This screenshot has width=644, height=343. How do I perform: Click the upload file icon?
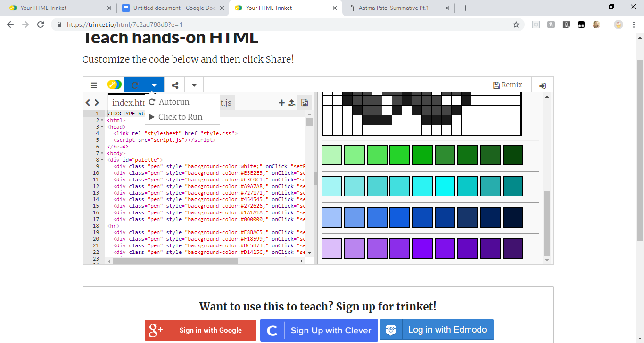(292, 102)
